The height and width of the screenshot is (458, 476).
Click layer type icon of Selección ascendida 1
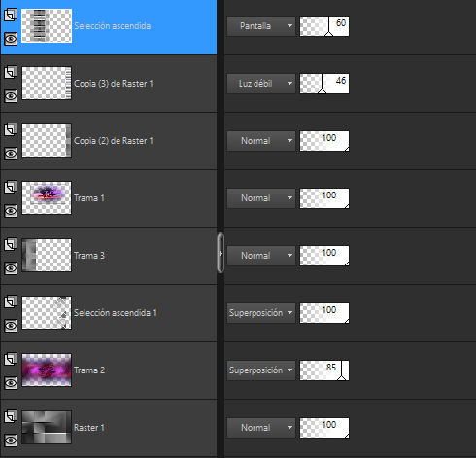(x=11, y=301)
